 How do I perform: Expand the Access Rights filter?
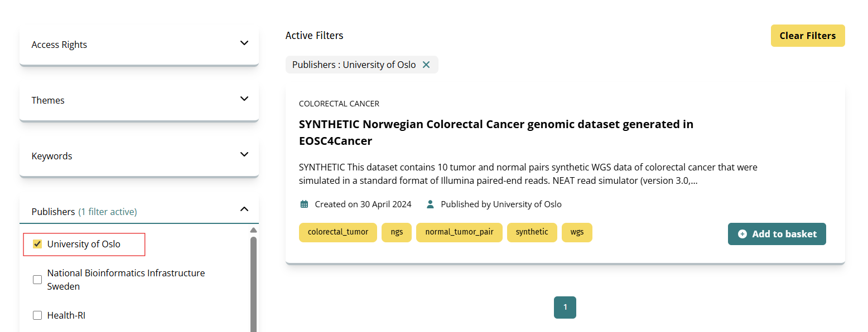pos(139,45)
